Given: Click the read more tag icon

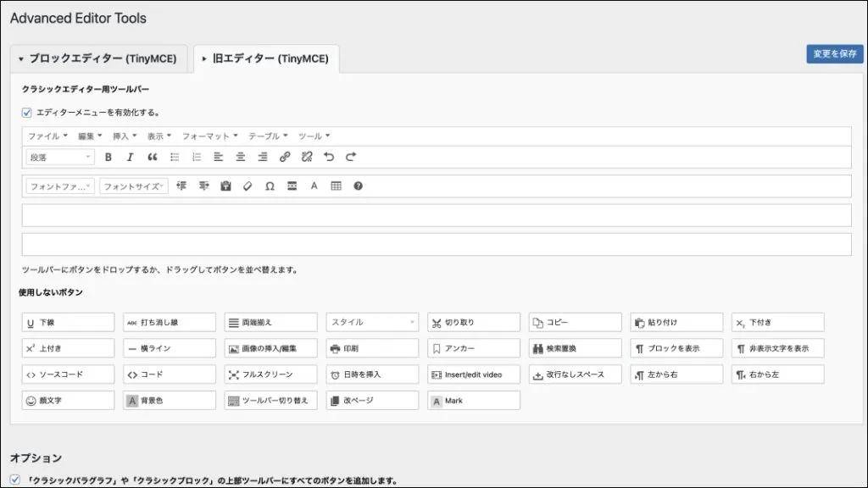Looking at the screenshot, I should pyautogui.click(x=292, y=186).
